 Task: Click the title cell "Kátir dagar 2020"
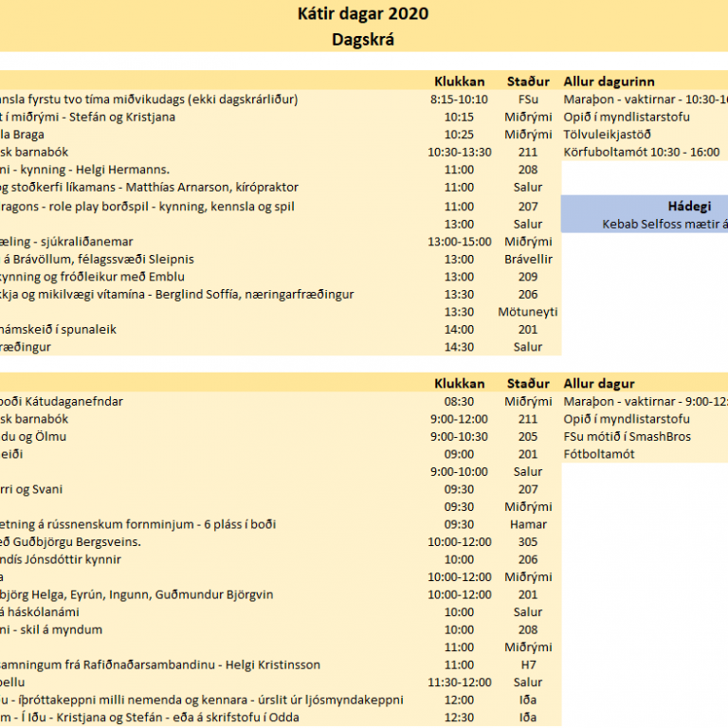click(x=363, y=13)
